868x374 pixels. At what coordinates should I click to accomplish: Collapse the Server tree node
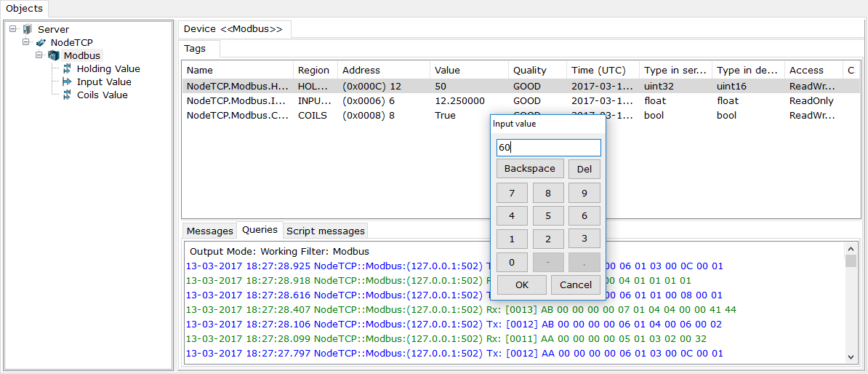(x=13, y=29)
